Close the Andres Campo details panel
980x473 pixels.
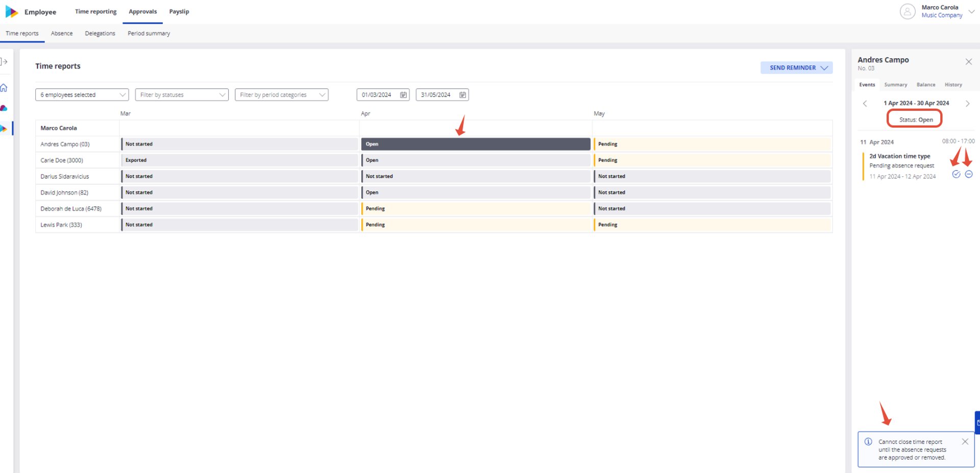(x=969, y=62)
